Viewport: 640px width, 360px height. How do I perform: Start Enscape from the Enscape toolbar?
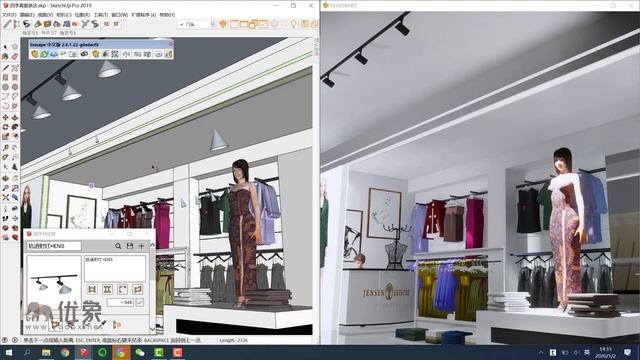[35, 54]
